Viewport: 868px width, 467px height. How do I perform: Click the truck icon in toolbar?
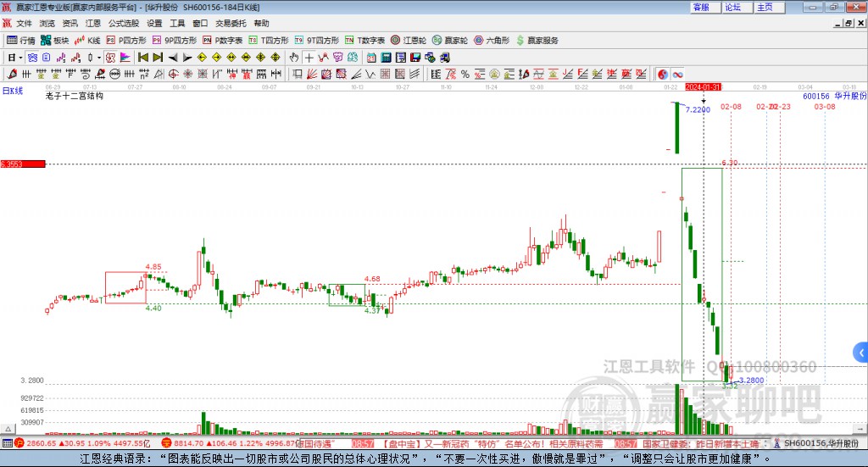444,58
